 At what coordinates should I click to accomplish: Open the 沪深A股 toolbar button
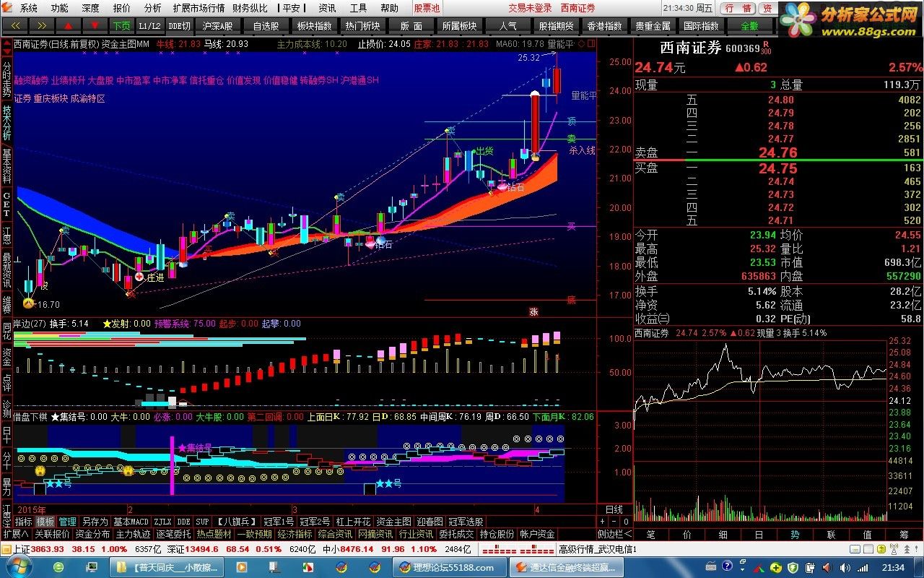point(218,25)
